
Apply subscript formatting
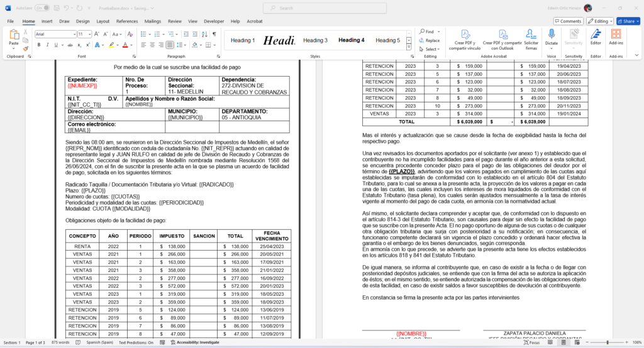[79, 45]
